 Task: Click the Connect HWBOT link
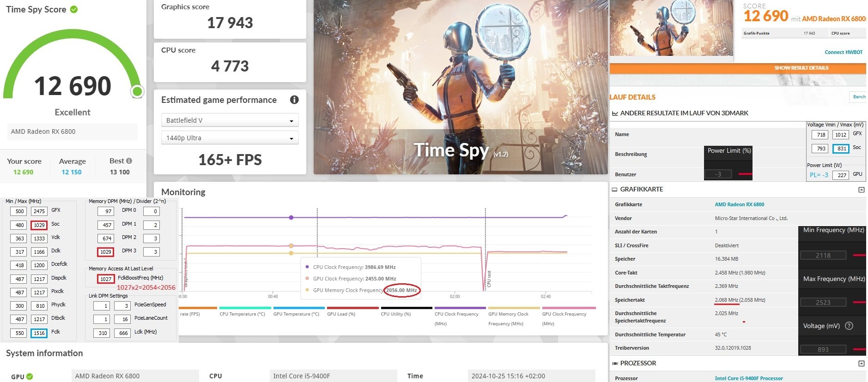pyautogui.click(x=844, y=52)
